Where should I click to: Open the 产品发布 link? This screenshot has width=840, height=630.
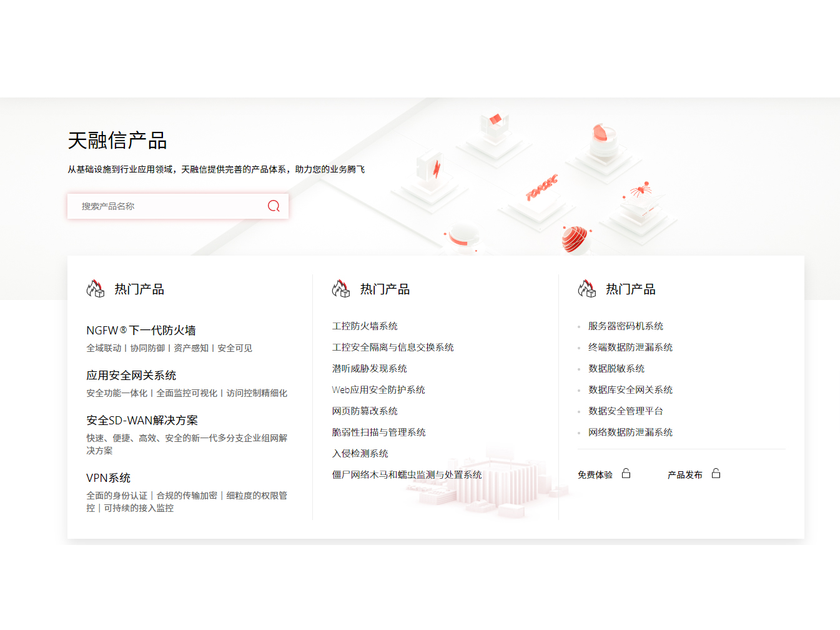[x=685, y=475]
